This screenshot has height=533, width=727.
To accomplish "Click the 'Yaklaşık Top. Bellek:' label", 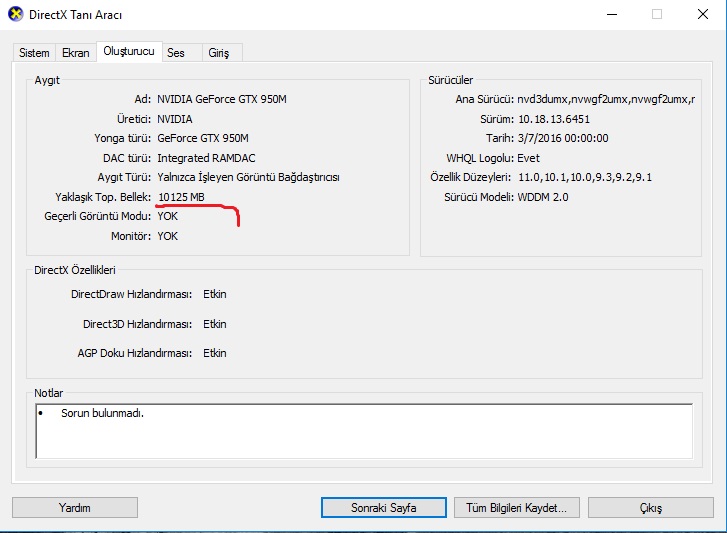I will coord(103,197).
